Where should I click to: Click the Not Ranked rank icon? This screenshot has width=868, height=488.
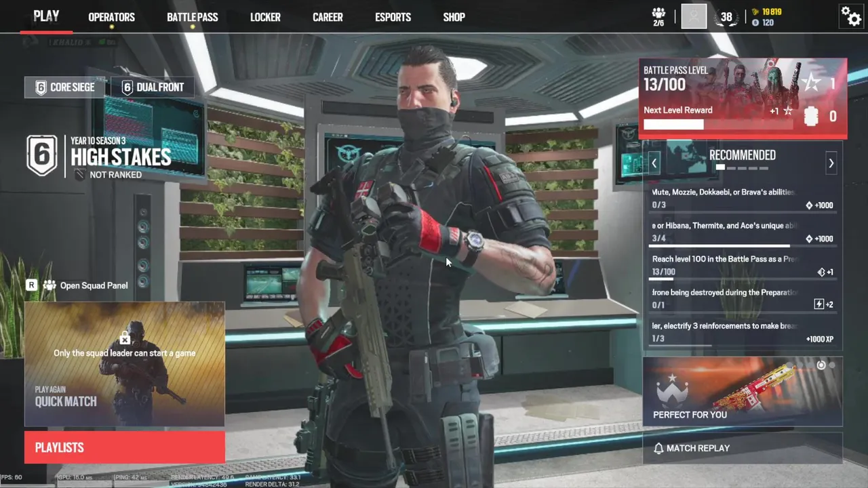tap(80, 175)
